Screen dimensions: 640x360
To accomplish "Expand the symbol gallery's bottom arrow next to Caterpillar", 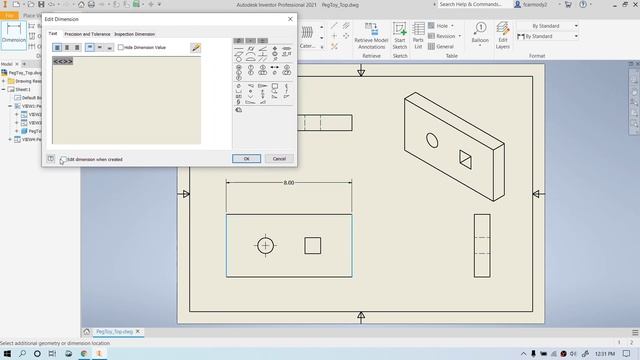I will click(x=322, y=47).
